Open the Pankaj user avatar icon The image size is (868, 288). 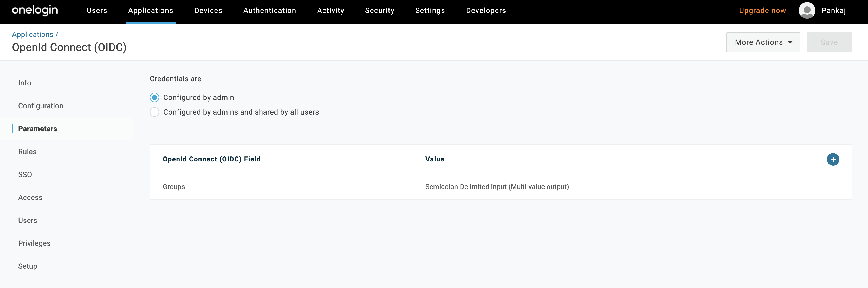807,10
